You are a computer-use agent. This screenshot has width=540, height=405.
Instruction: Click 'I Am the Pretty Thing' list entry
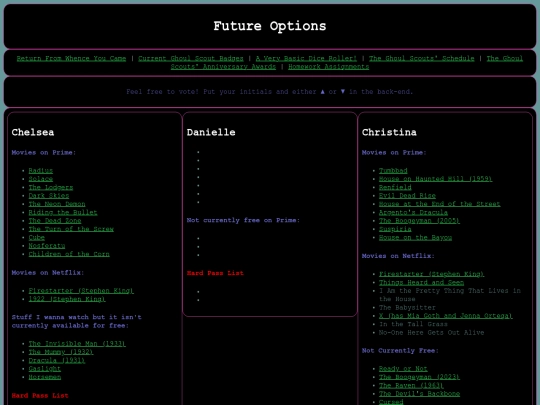point(450,295)
